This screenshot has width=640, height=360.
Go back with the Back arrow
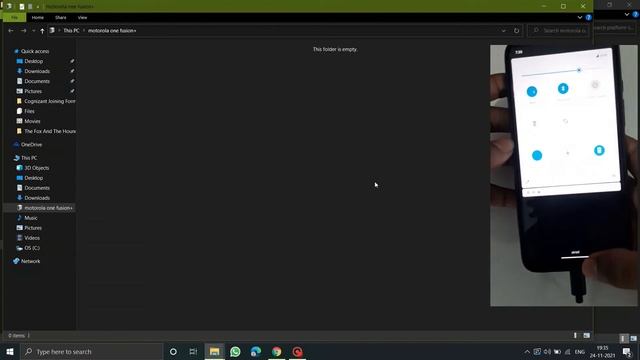tap(11, 31)
